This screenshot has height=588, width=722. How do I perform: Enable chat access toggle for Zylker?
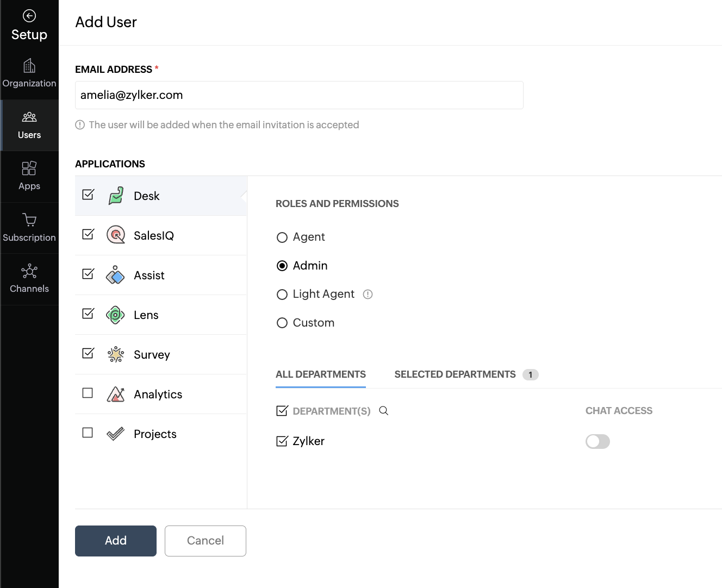[597, 441]
